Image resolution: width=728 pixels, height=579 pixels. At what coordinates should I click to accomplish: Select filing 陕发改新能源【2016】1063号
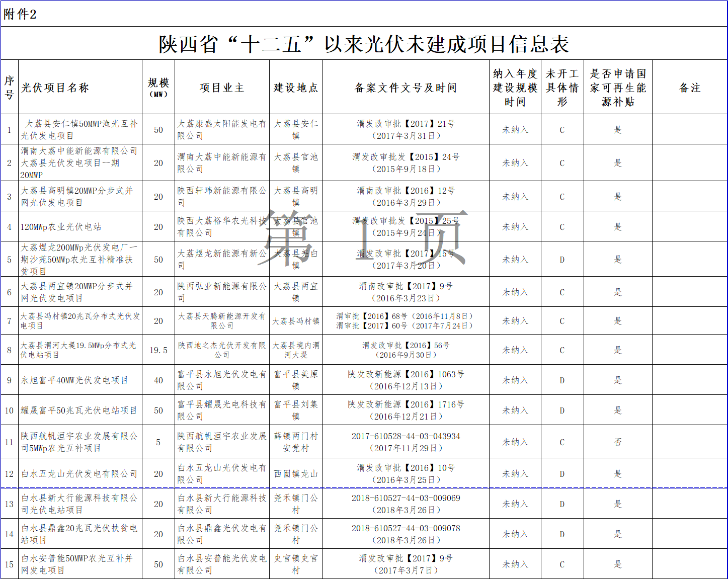[406, 374]
